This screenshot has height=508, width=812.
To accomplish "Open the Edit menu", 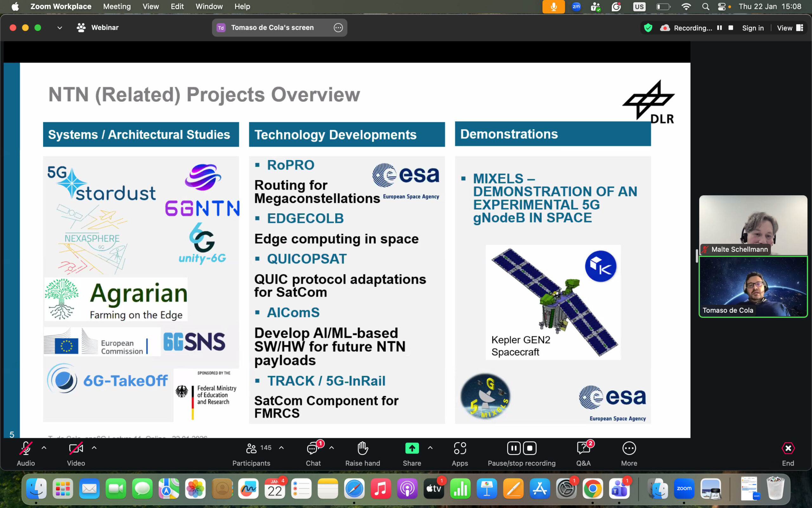I will [177, 6].
